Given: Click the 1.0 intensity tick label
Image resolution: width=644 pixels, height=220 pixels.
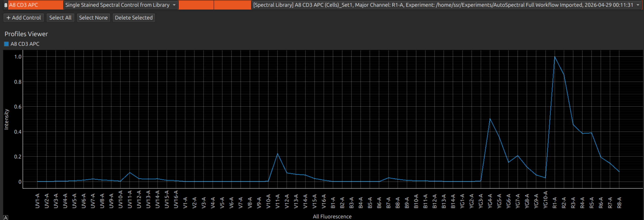Looking at the screenshot, I should pyautogui.click(x=18, y=57).
